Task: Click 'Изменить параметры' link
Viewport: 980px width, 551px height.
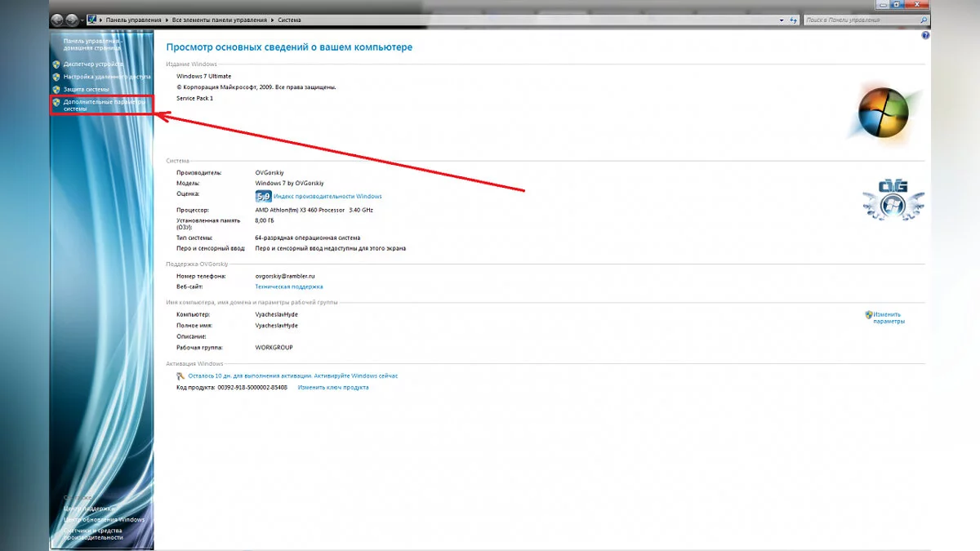Action: point(889,318)
